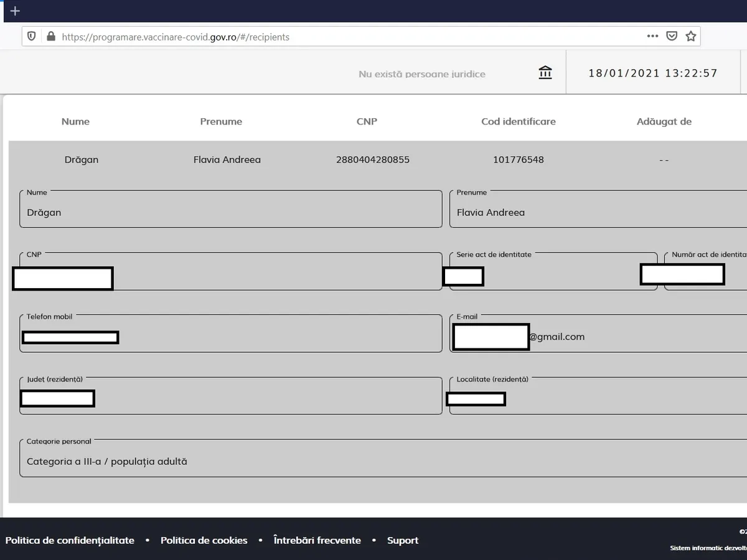Open page actions three-dot menu
The width and height of the screenshot is (747, 560).
(652, 36)
